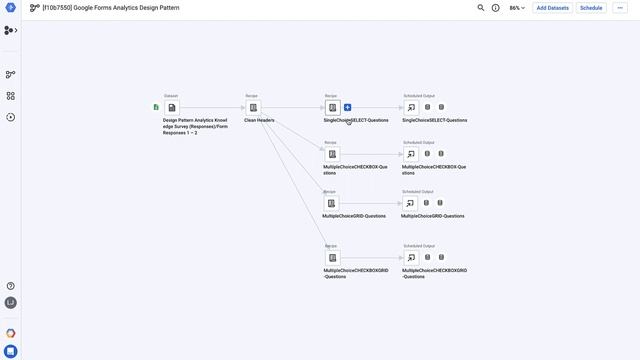Screen dimensions: 640x360
Task: Click the flow icon beside the title
Action: pos(35,8)
